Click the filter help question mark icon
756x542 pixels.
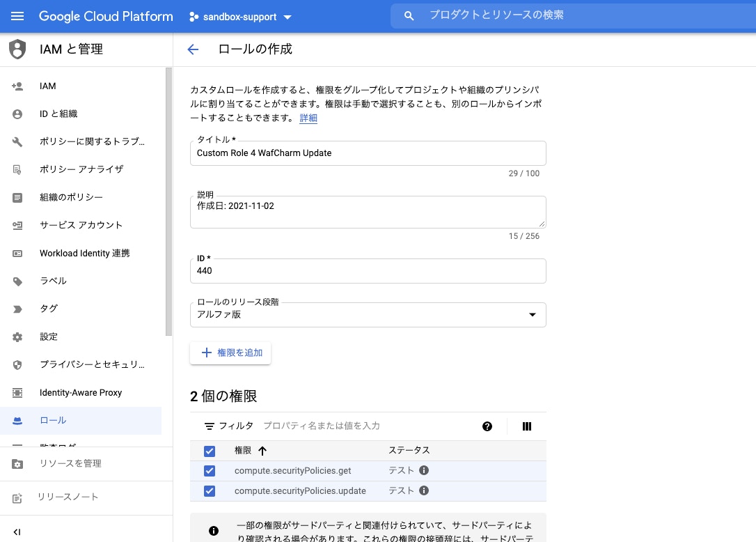point(487,426)
